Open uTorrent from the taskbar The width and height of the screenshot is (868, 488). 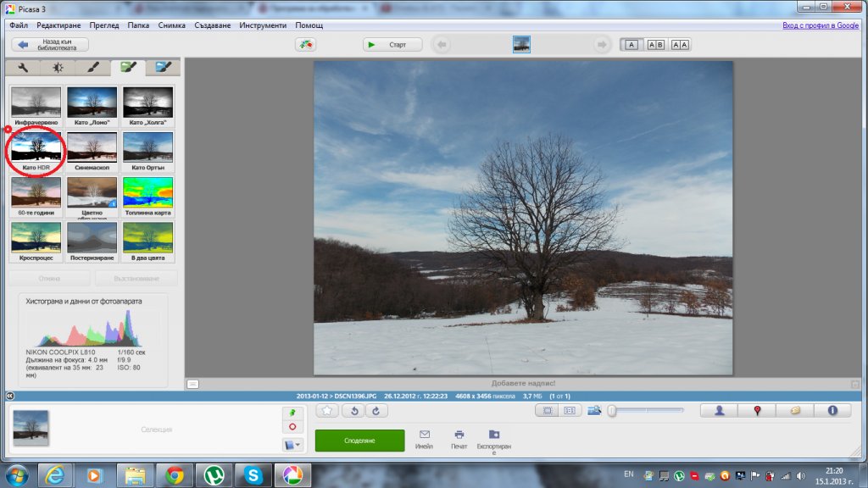point(214,475)
